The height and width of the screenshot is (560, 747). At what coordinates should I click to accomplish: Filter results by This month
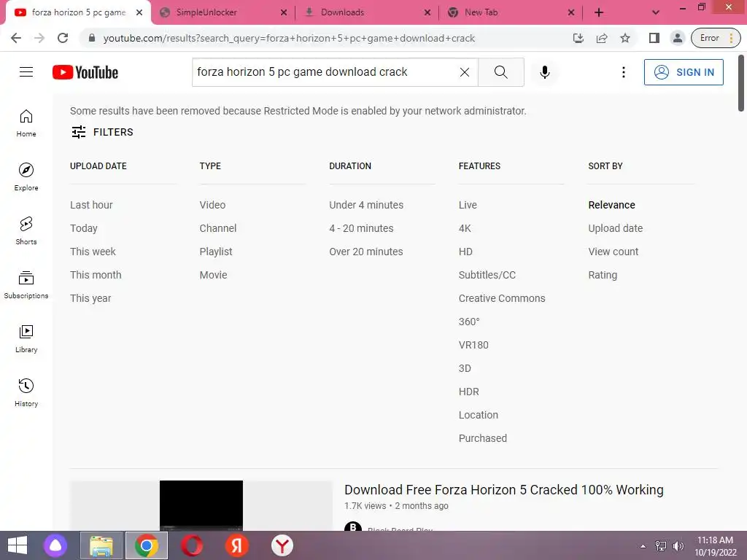pyautogui.click(x=96, y=275)
